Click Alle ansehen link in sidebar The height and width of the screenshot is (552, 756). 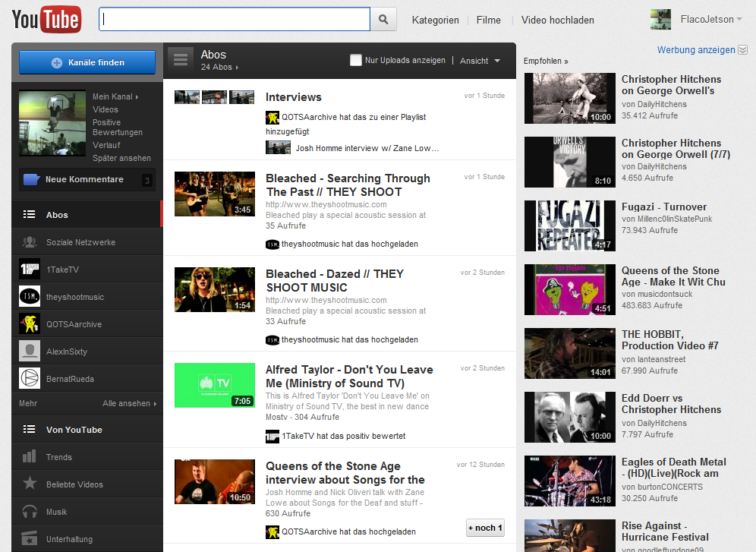pyautogui.click(x=129, y=404)
